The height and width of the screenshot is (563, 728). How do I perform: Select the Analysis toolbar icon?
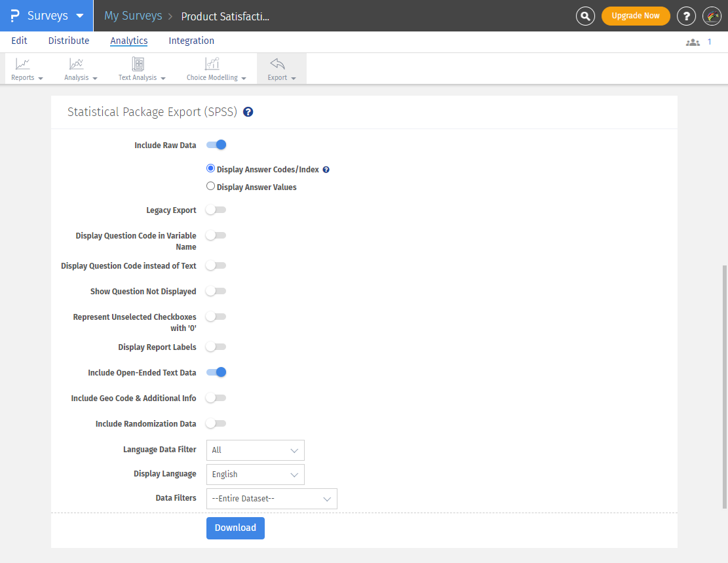(x=77, y=68)
